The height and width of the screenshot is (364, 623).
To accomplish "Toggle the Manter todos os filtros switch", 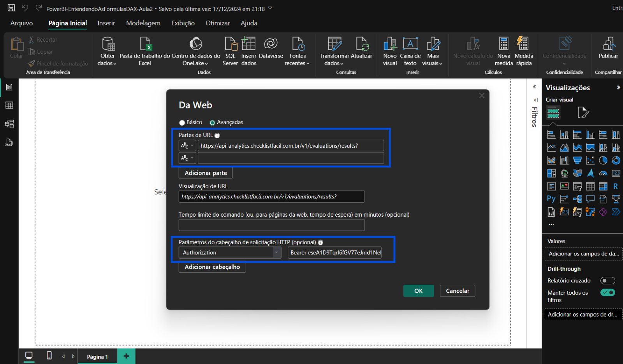I will point(607,292).
